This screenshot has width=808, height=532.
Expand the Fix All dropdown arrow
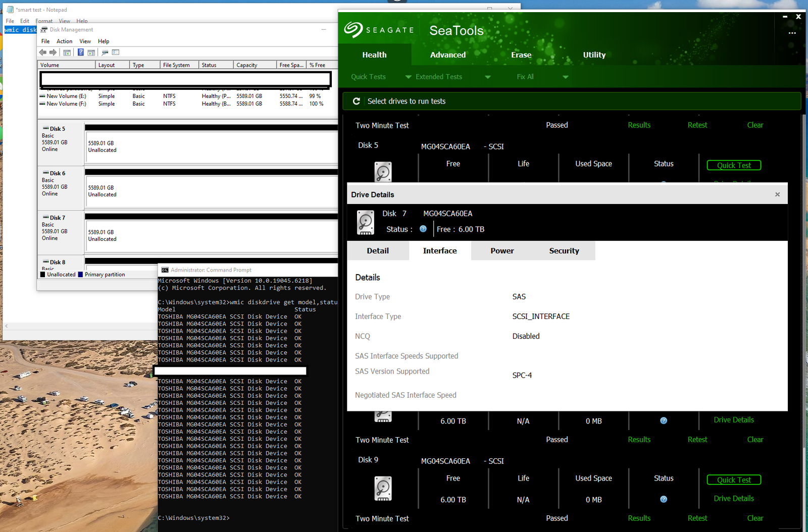566,77
